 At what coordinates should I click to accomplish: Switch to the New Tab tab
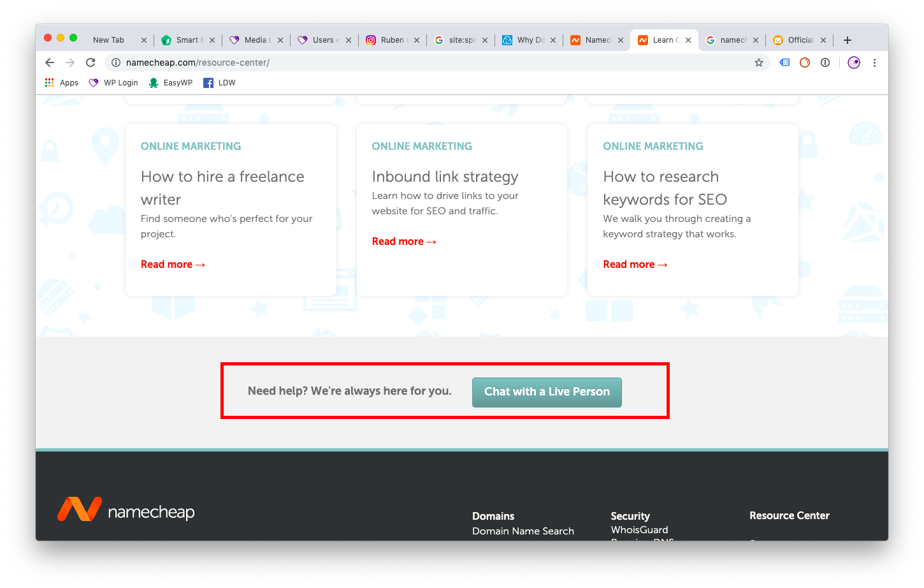[108, 40]
